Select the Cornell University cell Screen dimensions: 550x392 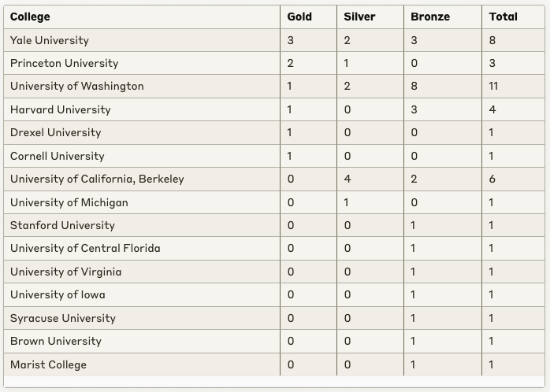(x=142, y=156)
